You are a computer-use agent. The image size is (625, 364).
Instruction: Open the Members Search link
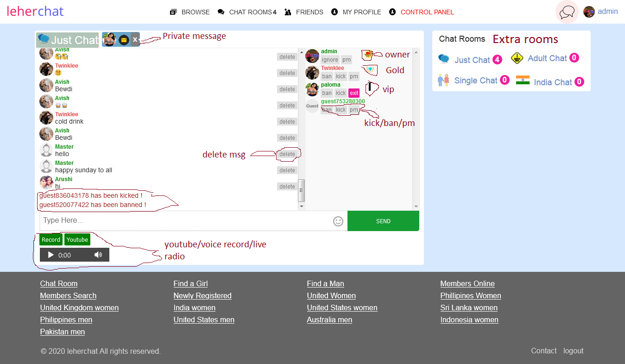coord(68,295)
